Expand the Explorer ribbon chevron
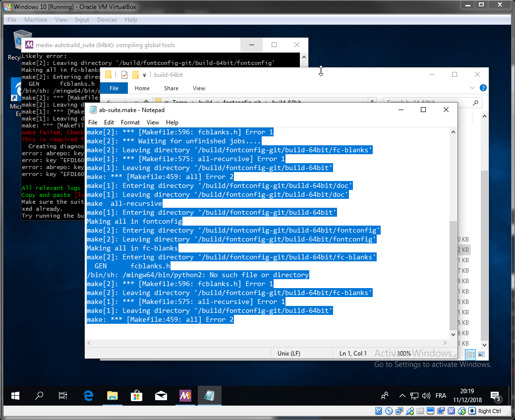The image size is (515, 420). pos(472,88)
